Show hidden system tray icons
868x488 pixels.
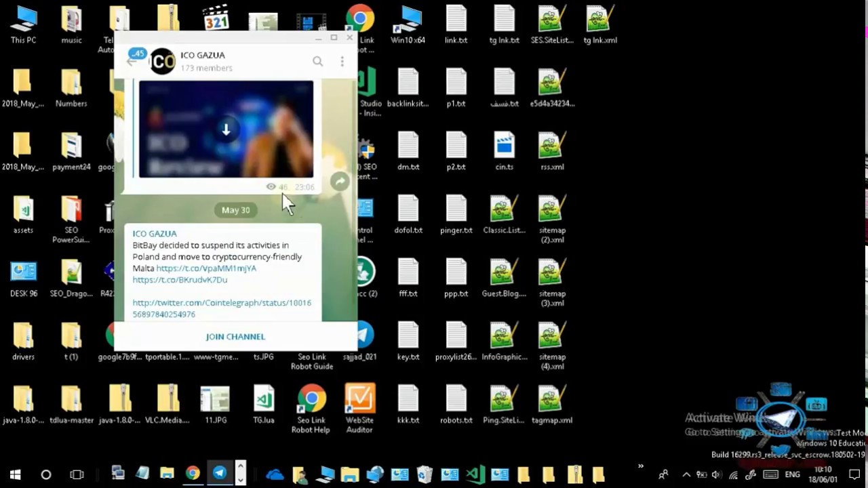[686, 474]
